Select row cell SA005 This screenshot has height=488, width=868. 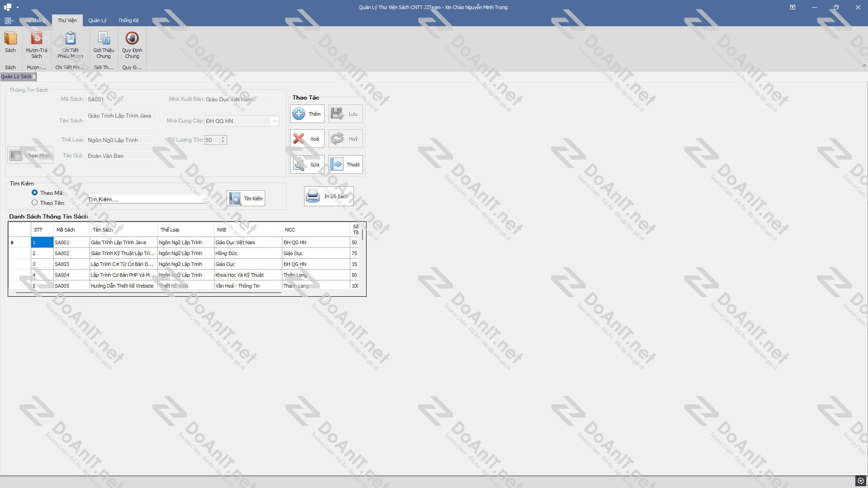[72, 285]
